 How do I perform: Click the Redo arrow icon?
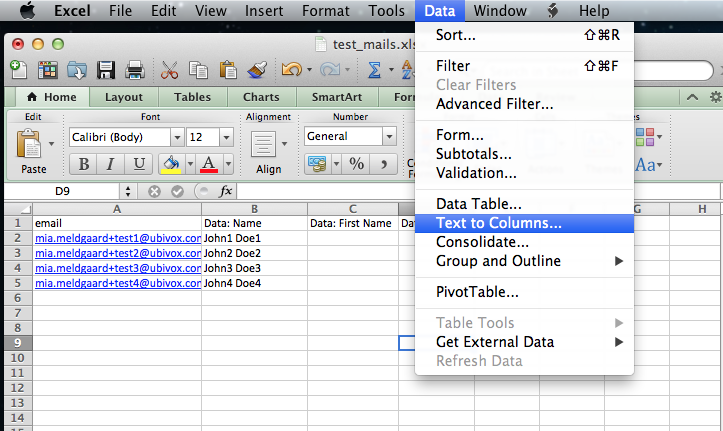330,70
